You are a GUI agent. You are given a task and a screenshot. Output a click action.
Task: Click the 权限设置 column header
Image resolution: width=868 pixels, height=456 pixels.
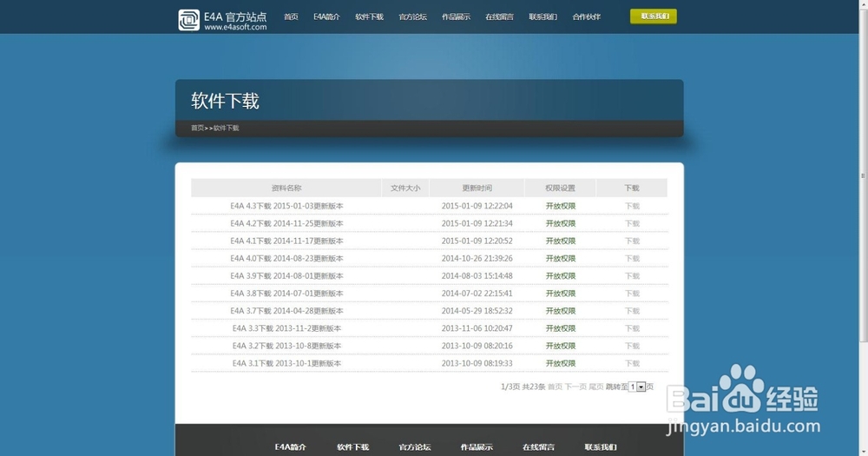coord(560,188)
